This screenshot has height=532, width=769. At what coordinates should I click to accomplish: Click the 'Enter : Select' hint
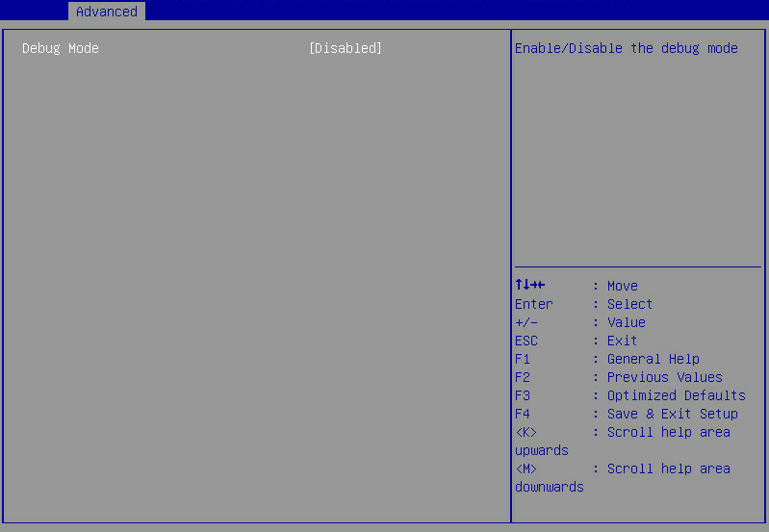(583, 304)
